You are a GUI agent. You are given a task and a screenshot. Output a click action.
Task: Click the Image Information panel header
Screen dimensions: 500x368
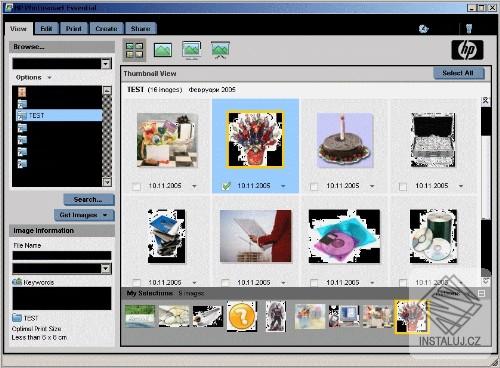(x=62, y=231)
